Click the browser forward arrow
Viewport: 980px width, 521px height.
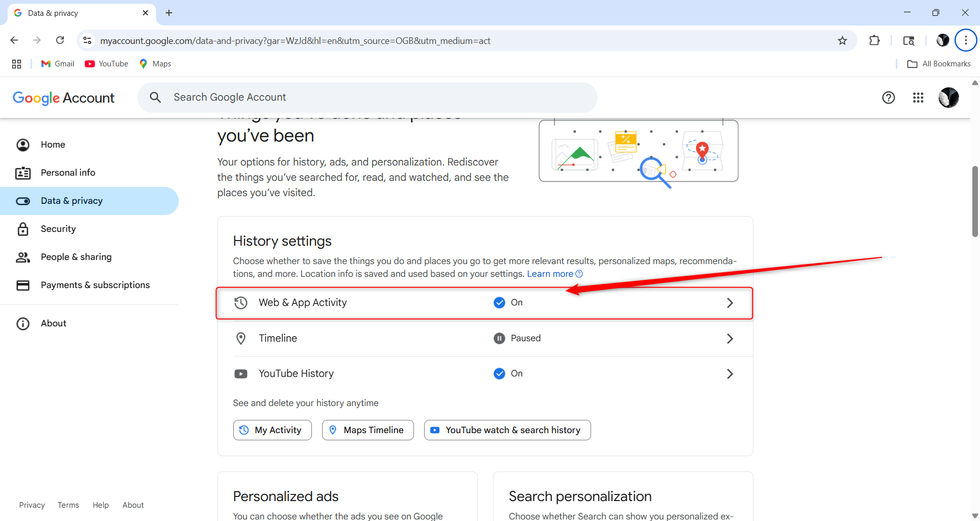click(37, 40)
